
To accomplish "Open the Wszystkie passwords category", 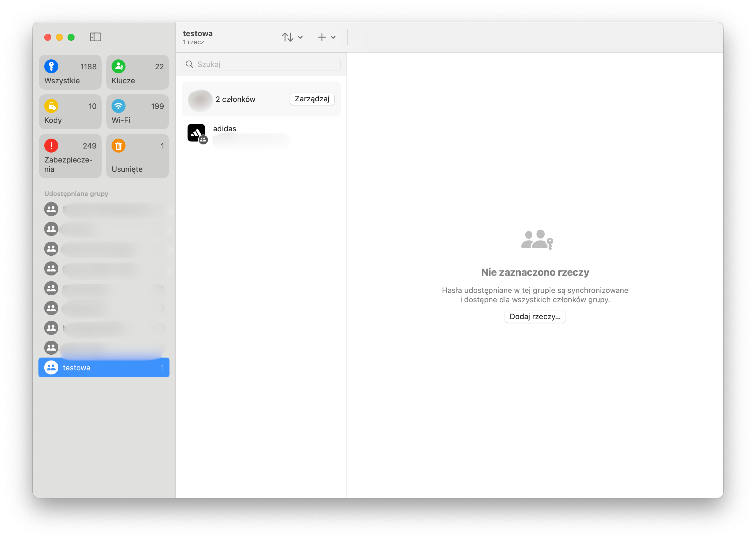I will click(70, 73).
